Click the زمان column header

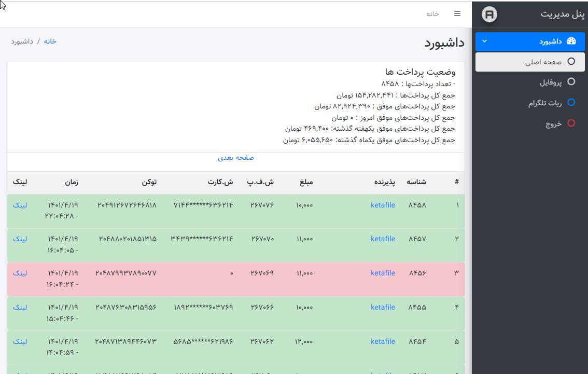pos(71,182)
